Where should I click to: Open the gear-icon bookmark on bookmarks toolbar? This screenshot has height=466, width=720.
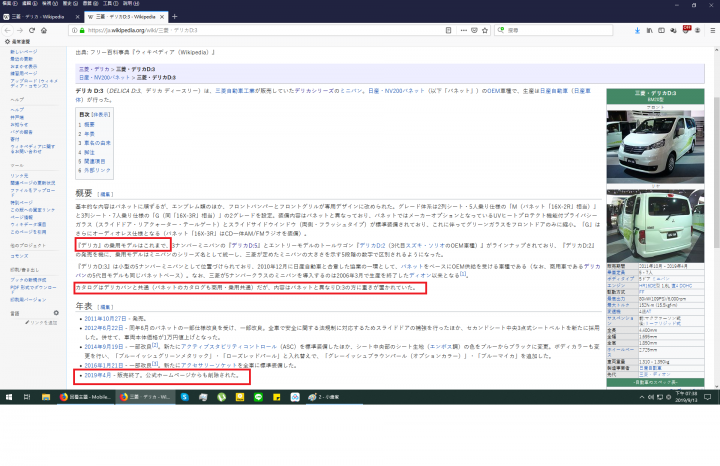[17, 41]
